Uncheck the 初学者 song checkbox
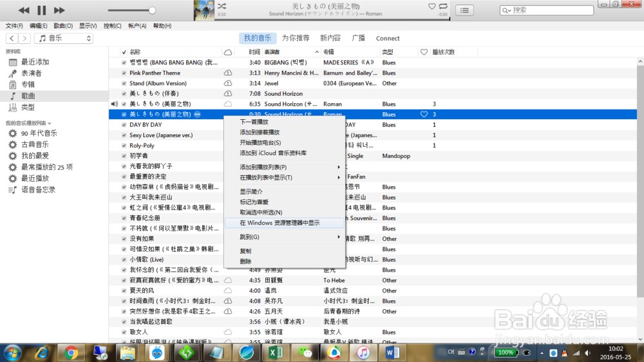Image resolution: width=644 pixels, height=362 pixels. pyautogui.click(x=124, y=156)
